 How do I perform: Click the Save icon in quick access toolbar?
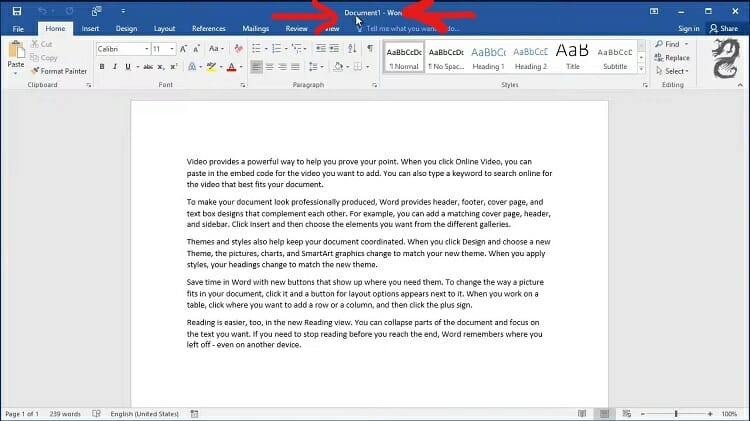17,11
